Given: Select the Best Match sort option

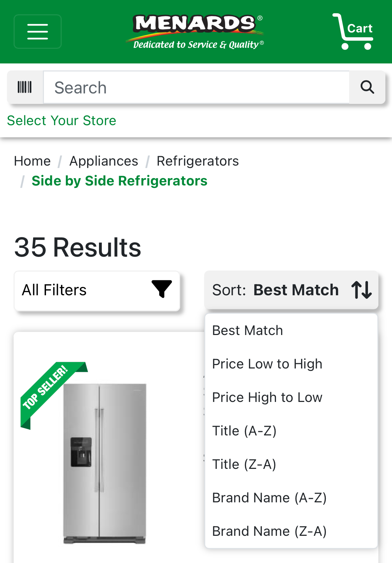Looking at the screenshot, I should tap(247, 330).
